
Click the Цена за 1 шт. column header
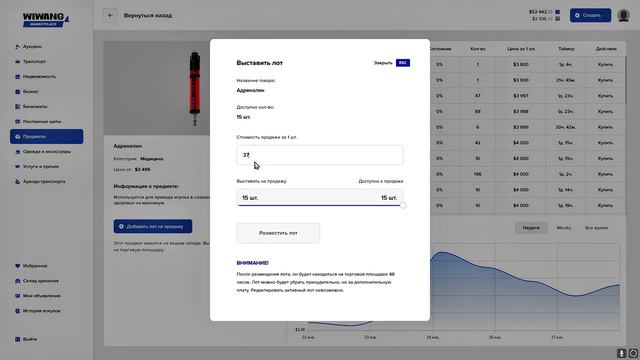[521, 49]
